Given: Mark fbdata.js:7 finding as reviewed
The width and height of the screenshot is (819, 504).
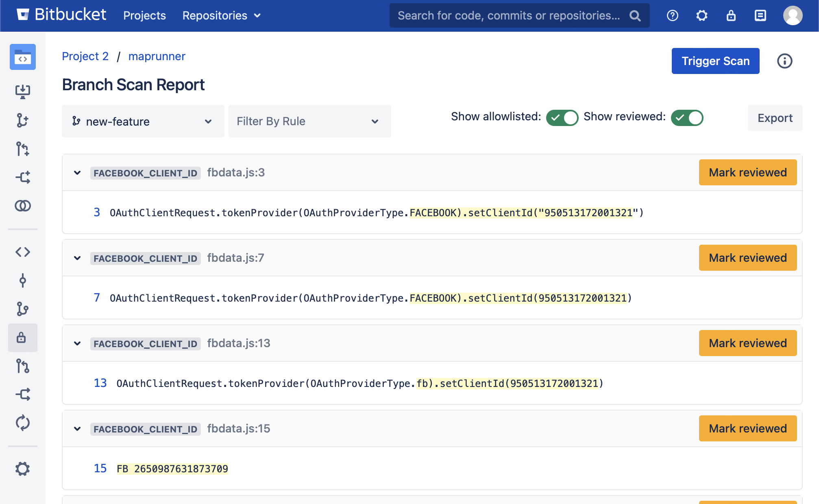Looking at the screenshot, I should (x=747, y=258).
